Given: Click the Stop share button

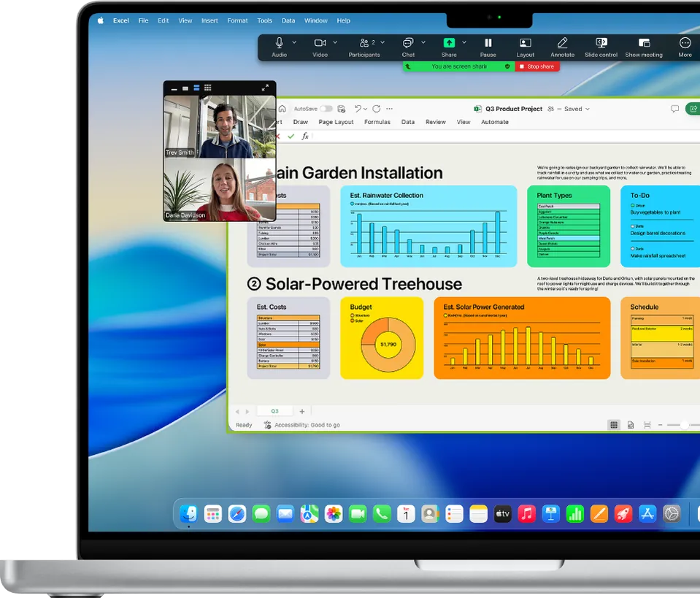Looking at the screenshot, I should coord(537,66).
